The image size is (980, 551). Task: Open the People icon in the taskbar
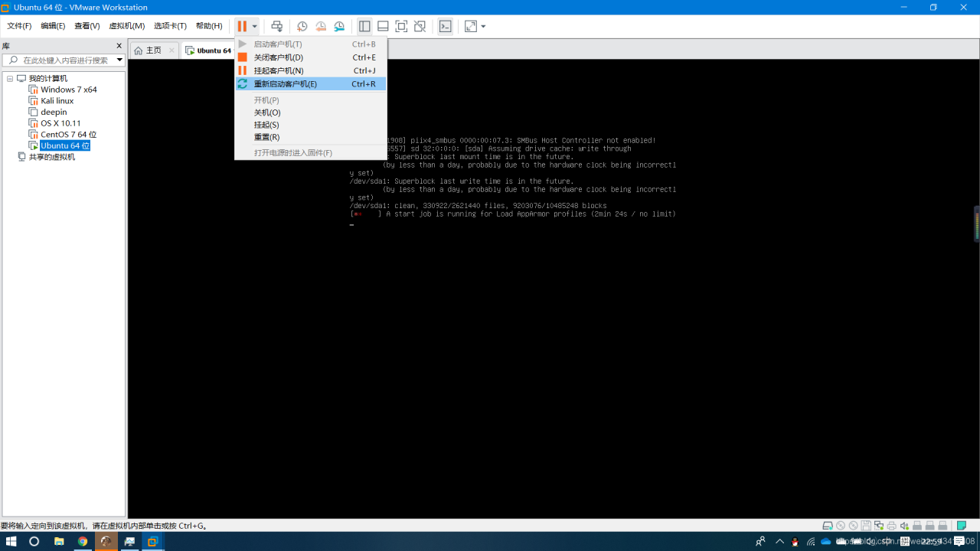[x=760, y=541]
